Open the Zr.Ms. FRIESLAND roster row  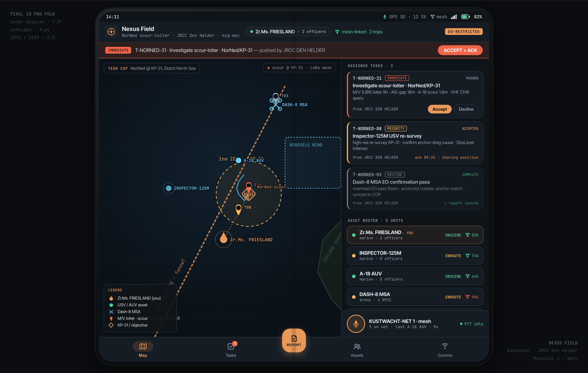pos(415,235)
